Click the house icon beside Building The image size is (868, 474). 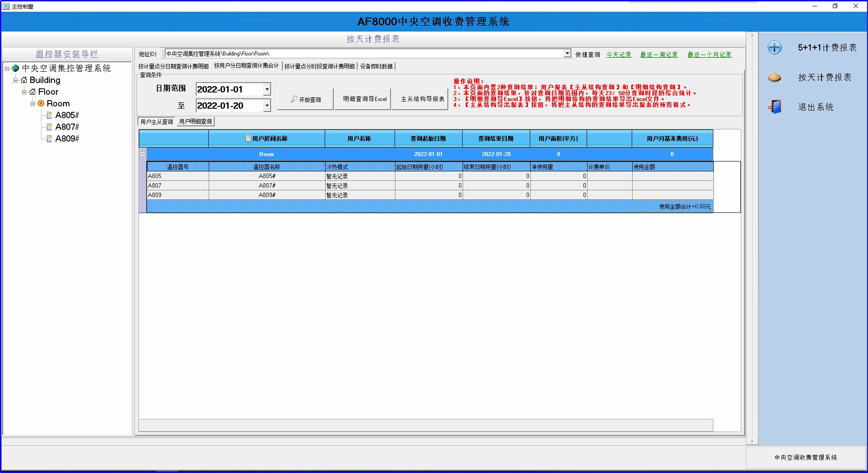tap(24, 80)
